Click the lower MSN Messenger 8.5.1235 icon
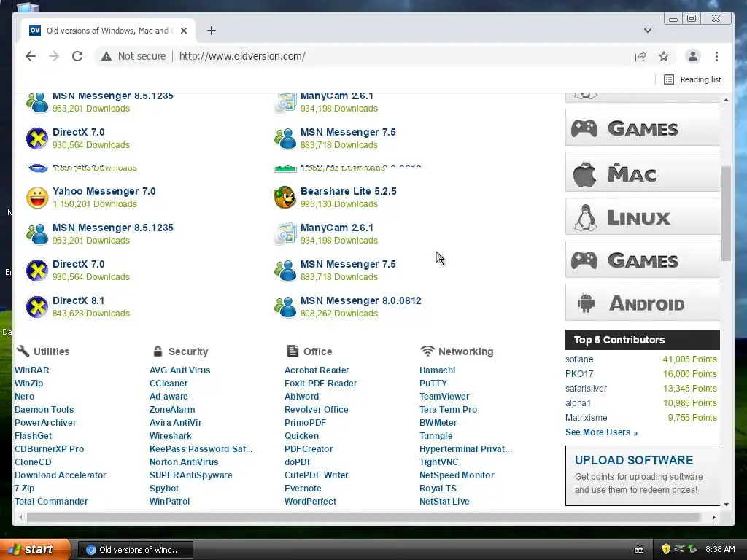 [x=37, y=234]
